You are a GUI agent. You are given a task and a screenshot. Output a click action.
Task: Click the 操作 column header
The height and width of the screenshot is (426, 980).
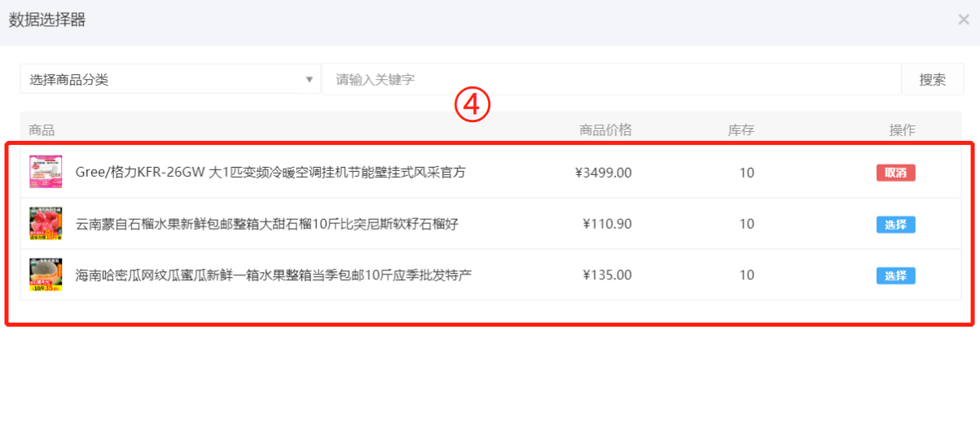(x=903, y=130)
